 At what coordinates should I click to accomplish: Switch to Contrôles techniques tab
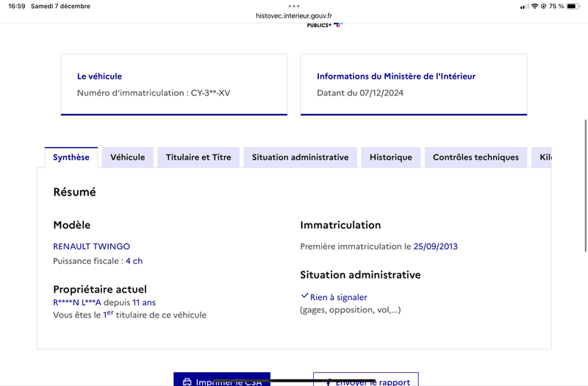click(x=476, y=157)
